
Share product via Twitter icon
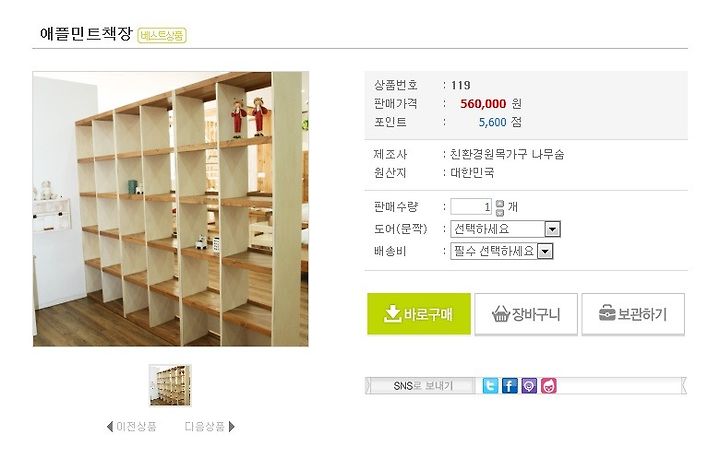coord(490,385)
